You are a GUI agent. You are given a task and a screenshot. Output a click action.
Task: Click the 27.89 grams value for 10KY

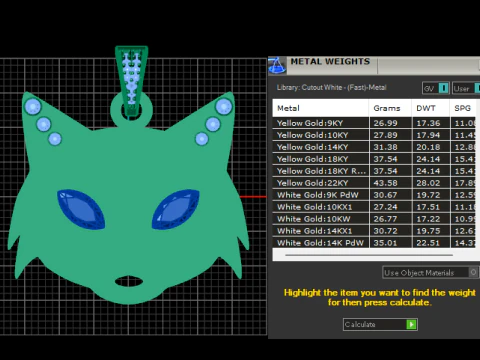tap(385, 135)
